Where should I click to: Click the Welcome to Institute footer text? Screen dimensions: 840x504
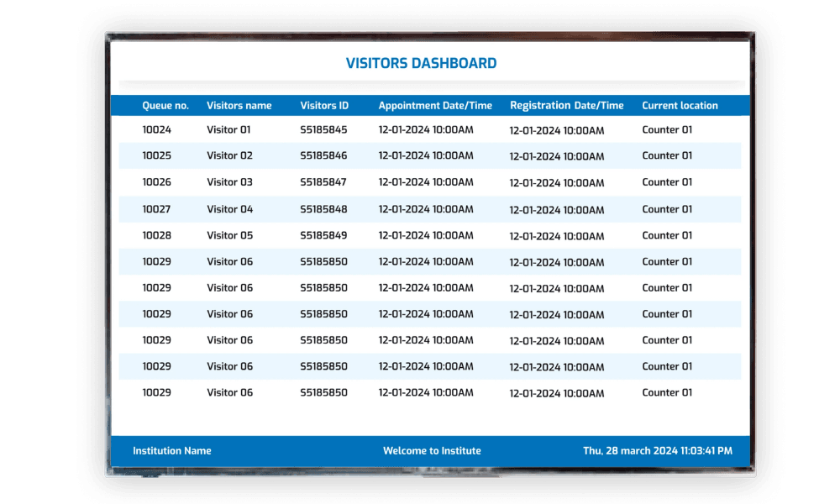pyautogui.click(x=432, y=451)
